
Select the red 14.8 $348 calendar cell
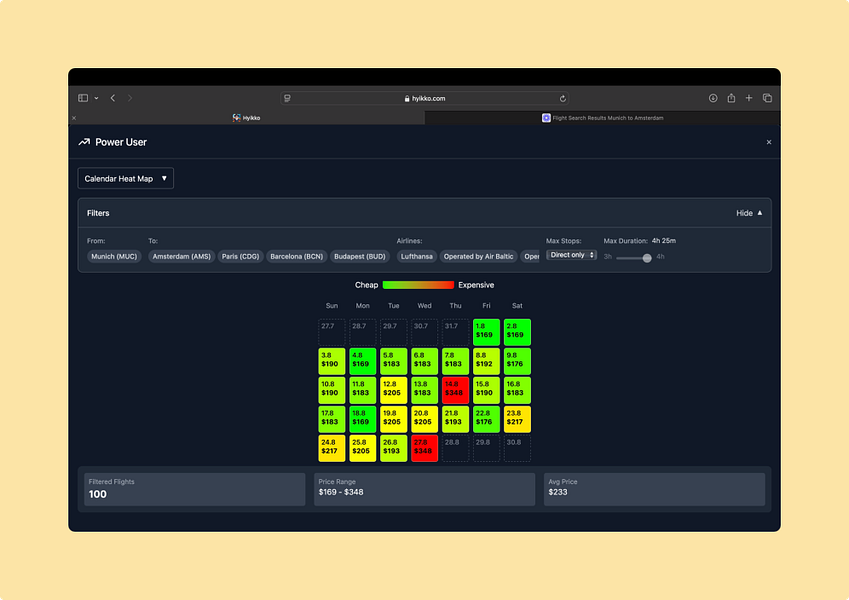(455, 390)
